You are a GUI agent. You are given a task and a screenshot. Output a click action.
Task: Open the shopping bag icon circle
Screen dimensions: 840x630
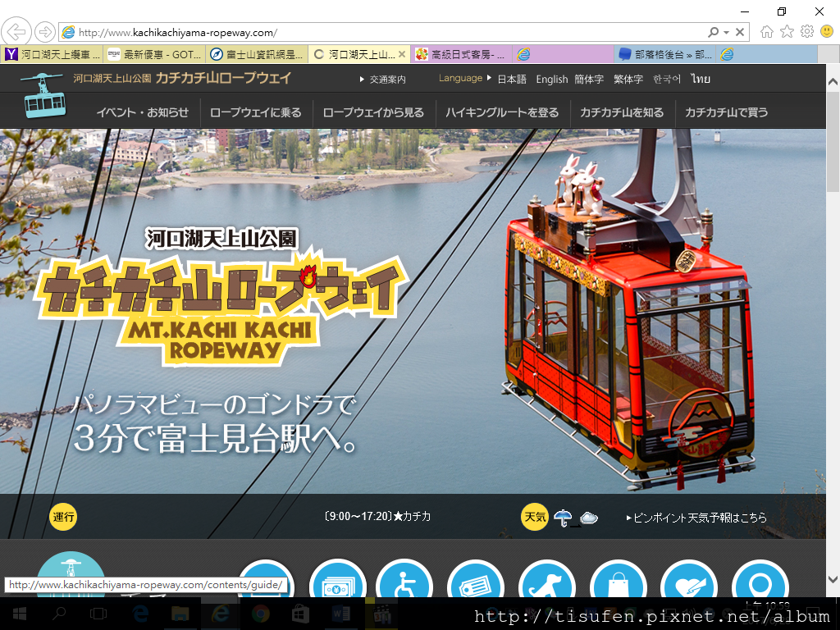point(619,580)
